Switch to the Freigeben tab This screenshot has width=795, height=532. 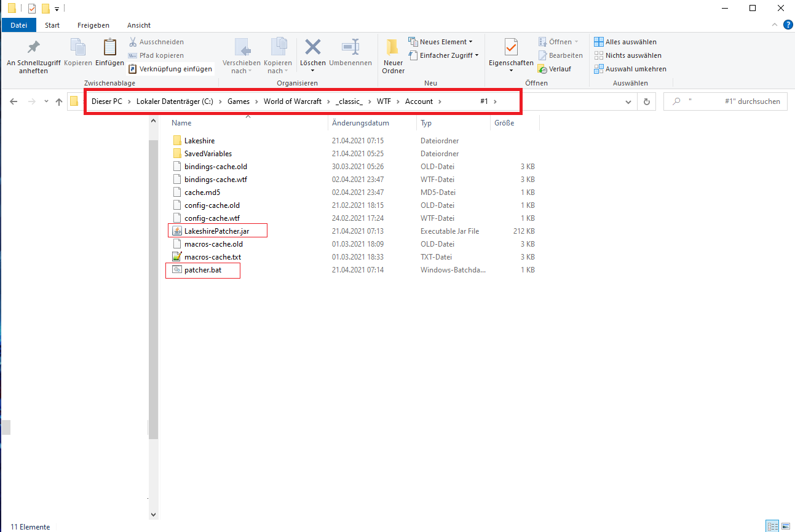(93, 25)
